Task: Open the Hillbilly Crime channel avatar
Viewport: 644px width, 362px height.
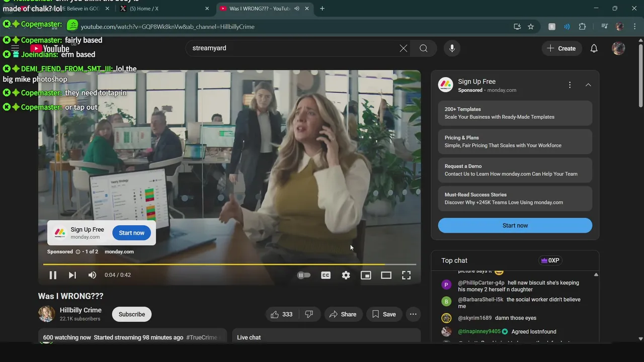Action: tap(47, 314)
